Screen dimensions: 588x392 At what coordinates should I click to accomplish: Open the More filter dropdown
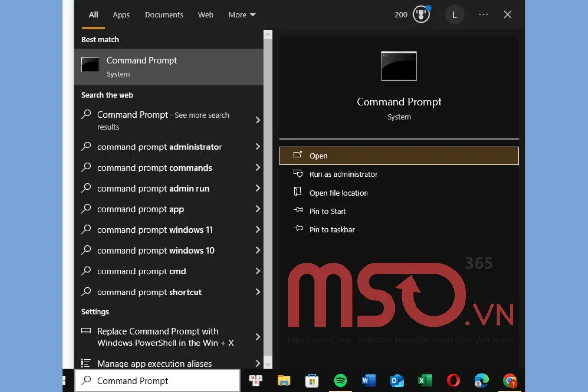coord(242,15)
